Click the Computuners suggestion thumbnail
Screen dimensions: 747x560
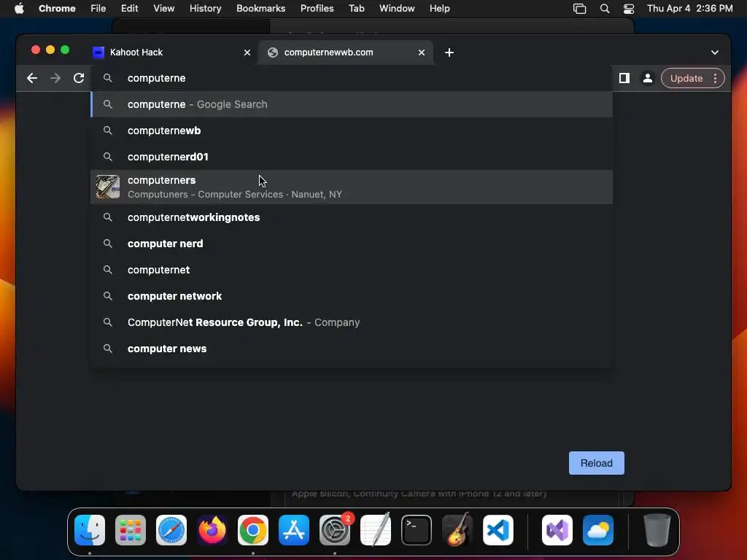click(x=108, y=187)
